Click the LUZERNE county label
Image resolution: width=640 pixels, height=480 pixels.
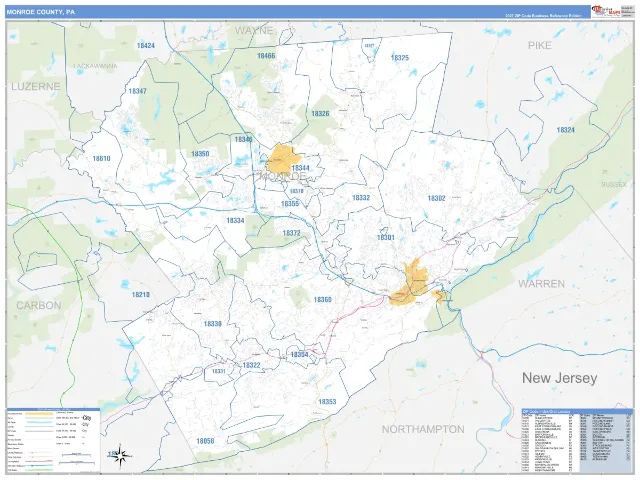click(x=36, y=86)
